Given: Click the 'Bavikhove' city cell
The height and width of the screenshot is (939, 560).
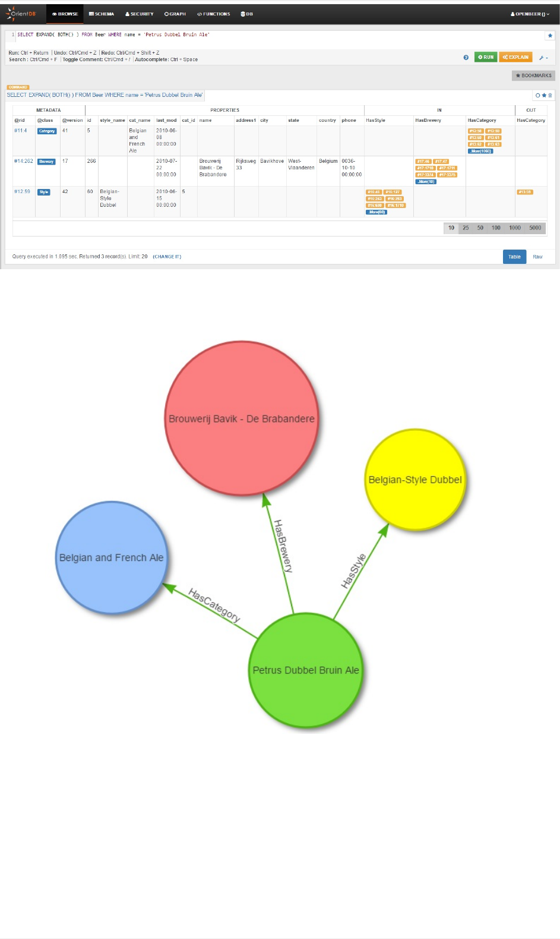Looking at the screenshot, I should 272,161.
